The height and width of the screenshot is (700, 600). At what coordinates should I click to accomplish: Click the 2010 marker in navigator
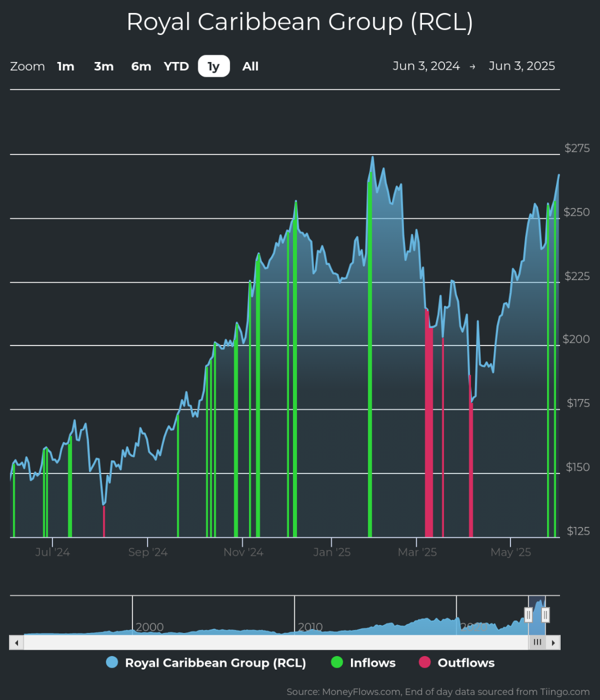coord(310,627)
